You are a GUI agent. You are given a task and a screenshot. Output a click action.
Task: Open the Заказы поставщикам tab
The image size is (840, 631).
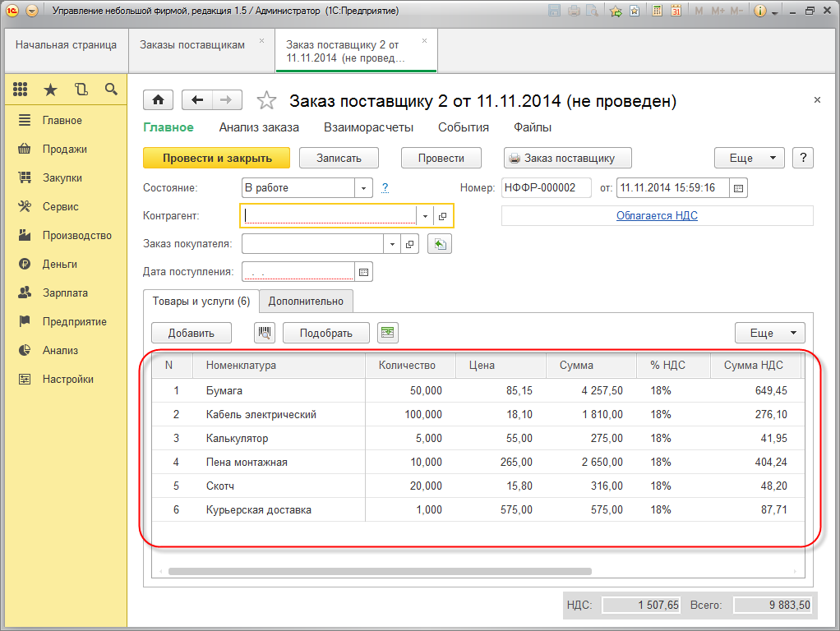(192, 45)
